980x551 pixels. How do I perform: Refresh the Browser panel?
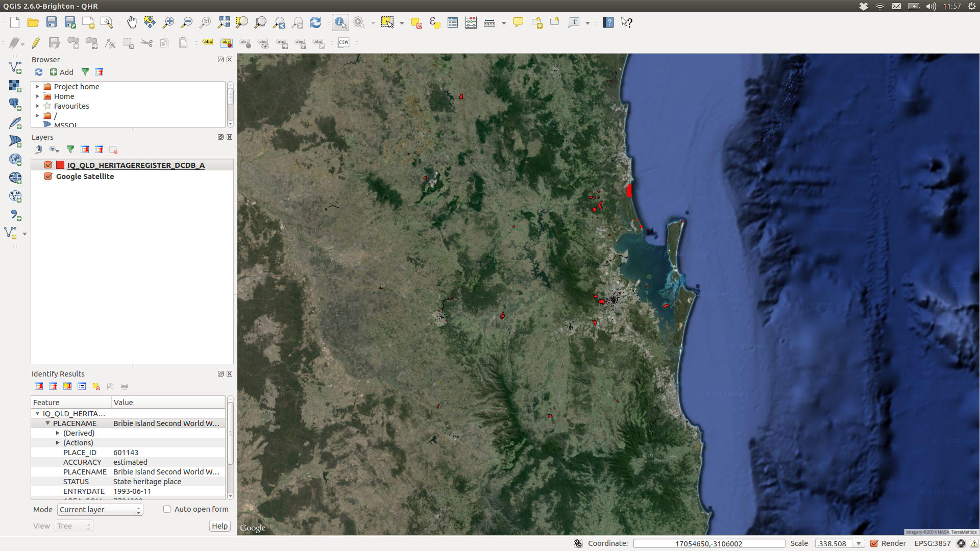39,72
